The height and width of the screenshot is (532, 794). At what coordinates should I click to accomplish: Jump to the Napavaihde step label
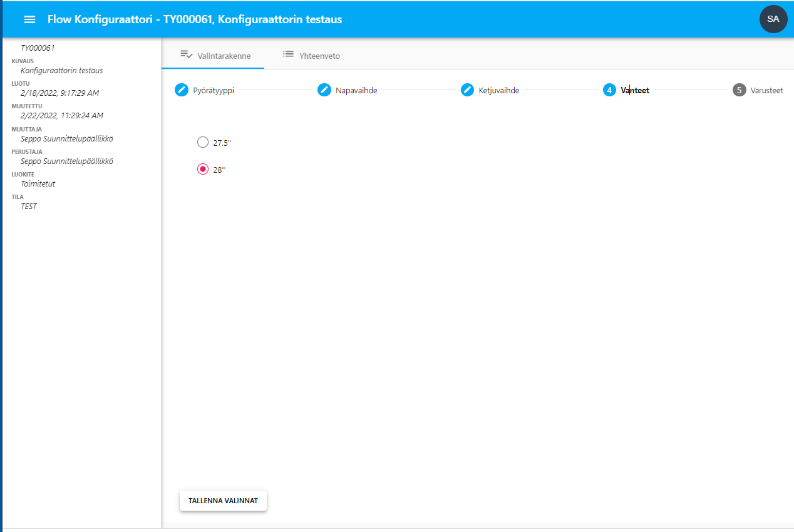[x=356, y=90]
